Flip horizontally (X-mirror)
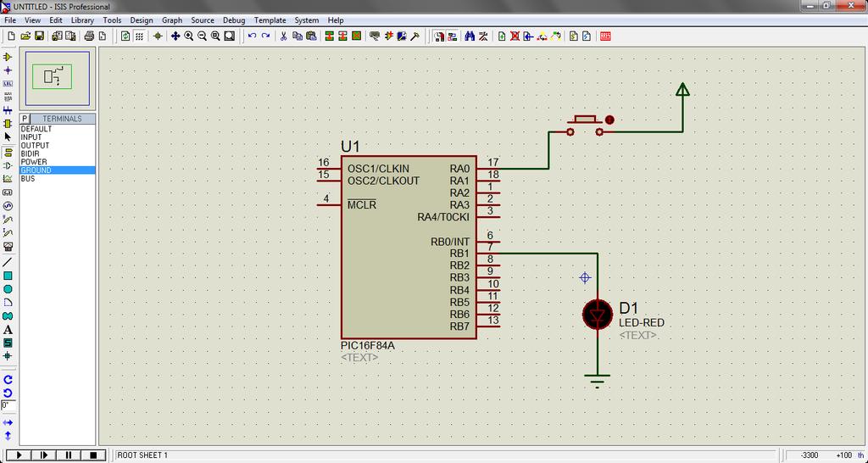Image resolution: width=868 pixels, height=463 pixels. click(8, 422)
